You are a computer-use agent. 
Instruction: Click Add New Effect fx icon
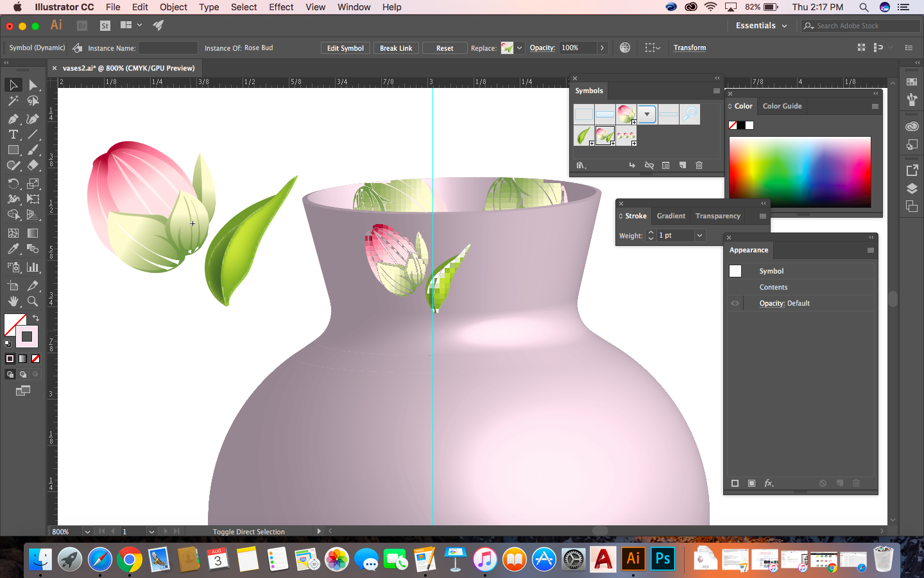click(769, 483)
